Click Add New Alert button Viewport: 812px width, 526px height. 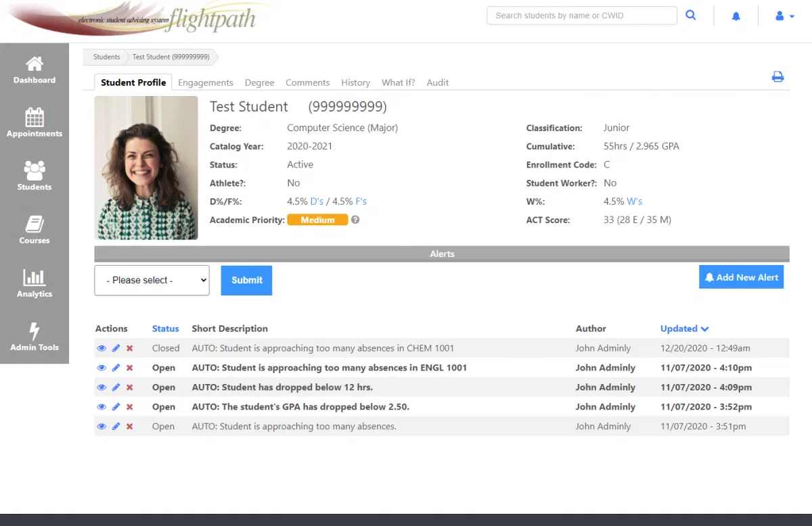(741, 277)
